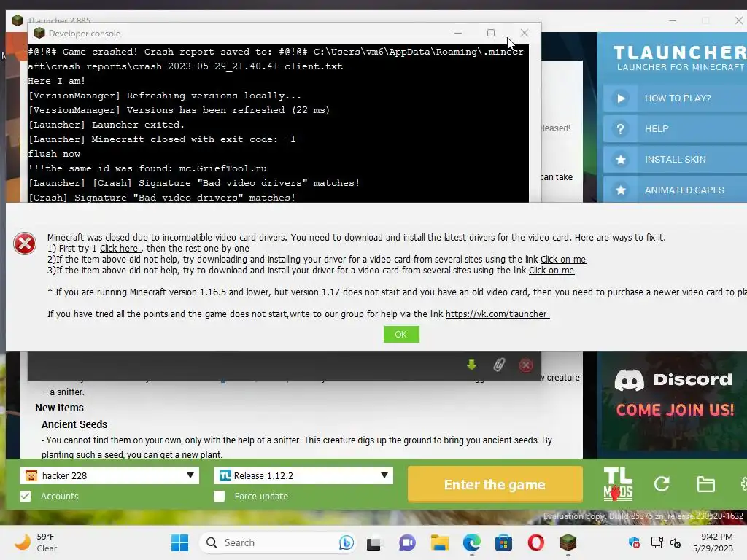Click the star icon beside INSTALL SKIN
The width and height of the screenshot is (747, 560).
coord(621,160)
